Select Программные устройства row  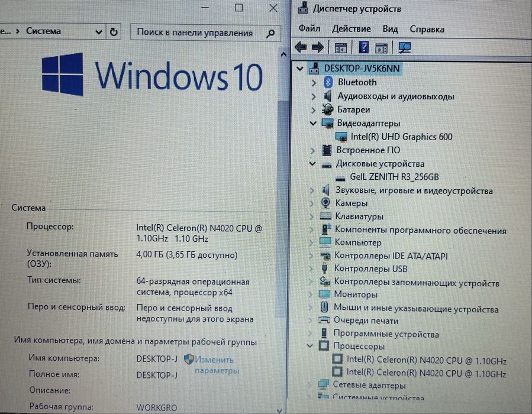click(386, 334)
